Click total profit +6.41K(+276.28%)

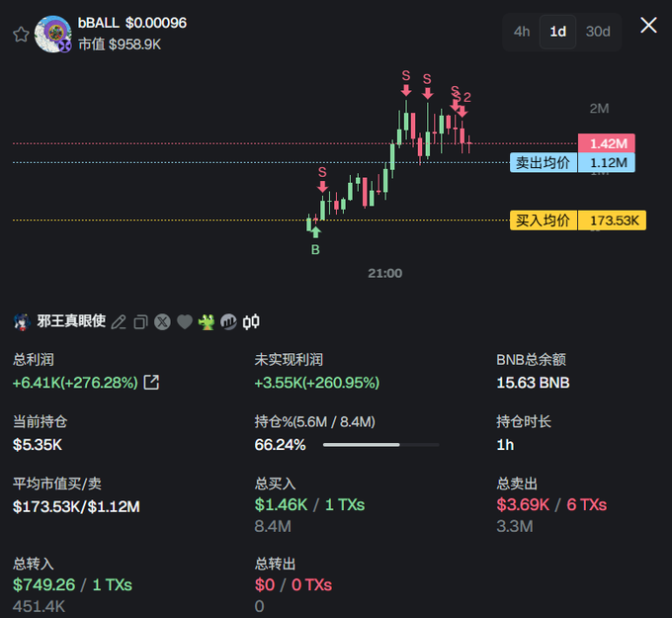pyautogui.click(x=75, y=382)
